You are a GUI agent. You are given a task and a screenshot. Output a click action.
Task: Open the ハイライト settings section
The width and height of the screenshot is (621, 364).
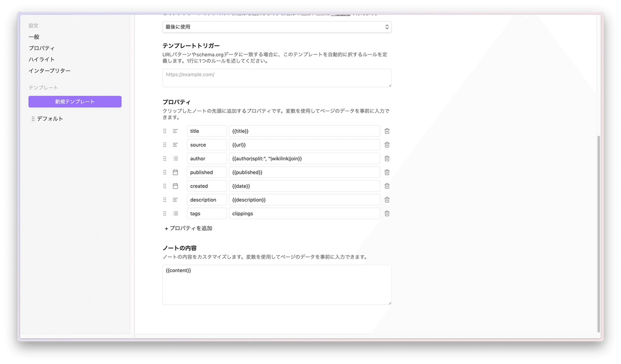click(41, 59)
